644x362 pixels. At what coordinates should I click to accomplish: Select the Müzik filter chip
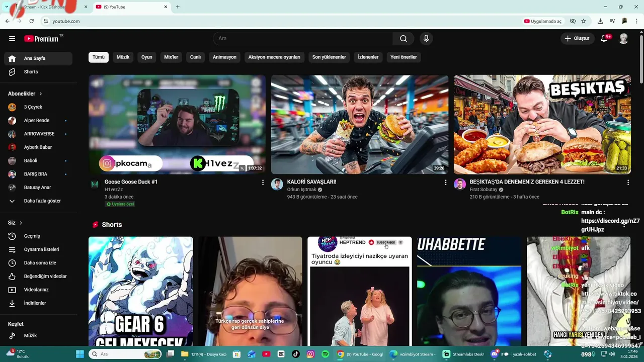coord(123,57)
